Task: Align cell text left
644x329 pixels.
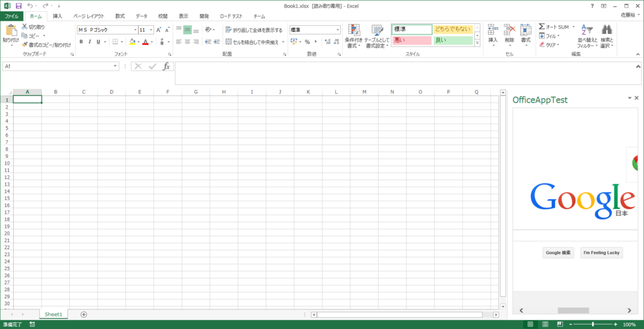Action: point(179,42)
